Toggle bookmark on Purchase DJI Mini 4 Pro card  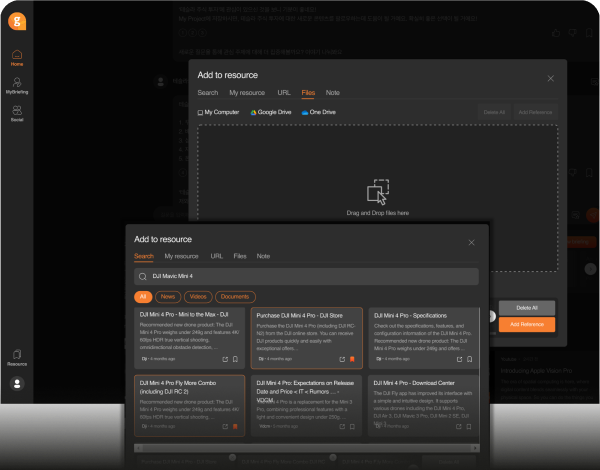tap(352, 359)
